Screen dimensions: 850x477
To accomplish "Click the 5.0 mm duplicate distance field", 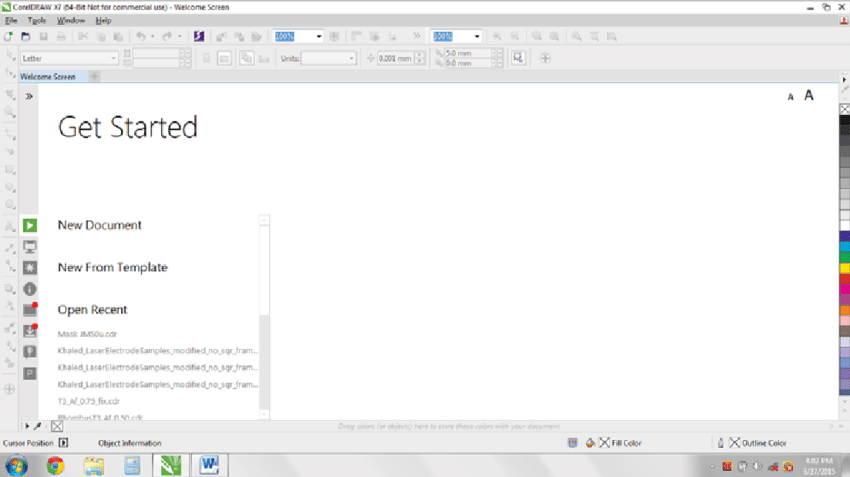I will [467, 53].
